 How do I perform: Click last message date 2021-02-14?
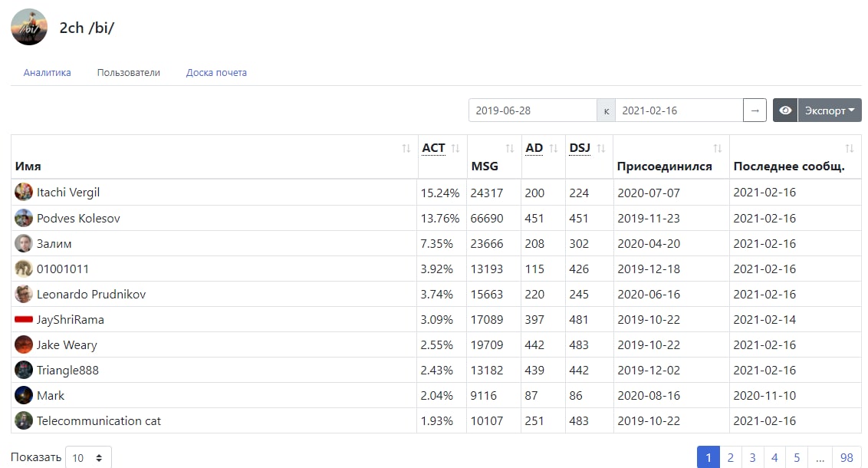(764, 320)
